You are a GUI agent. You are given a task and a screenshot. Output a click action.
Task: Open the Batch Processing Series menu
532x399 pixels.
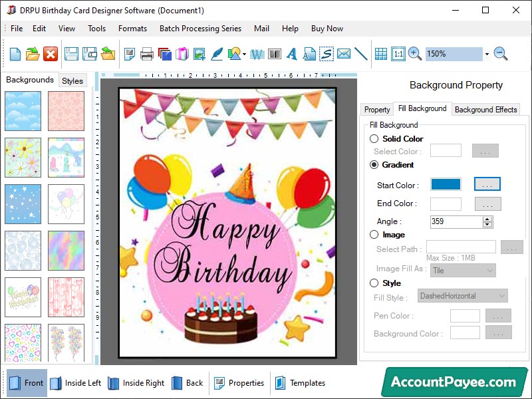tap(199, 29)
